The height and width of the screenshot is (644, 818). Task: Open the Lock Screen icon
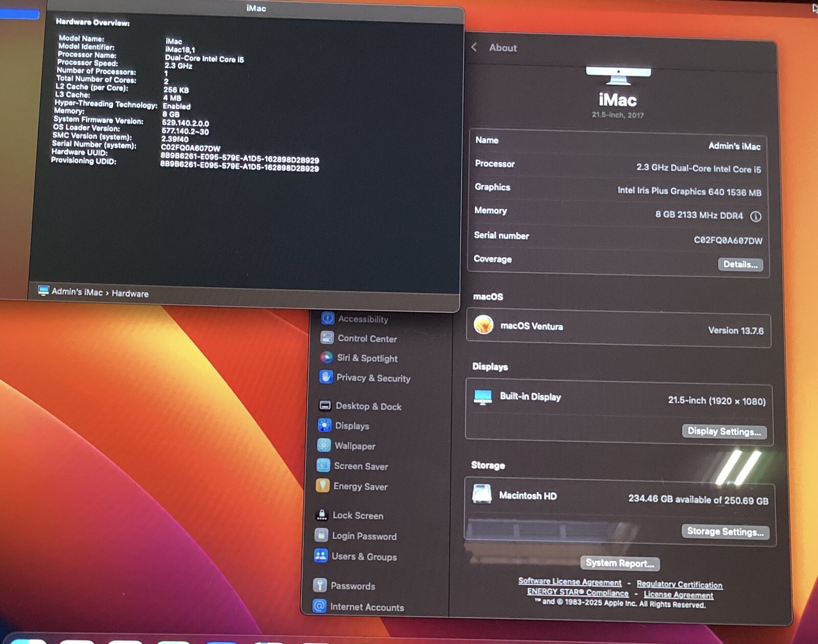322,515
